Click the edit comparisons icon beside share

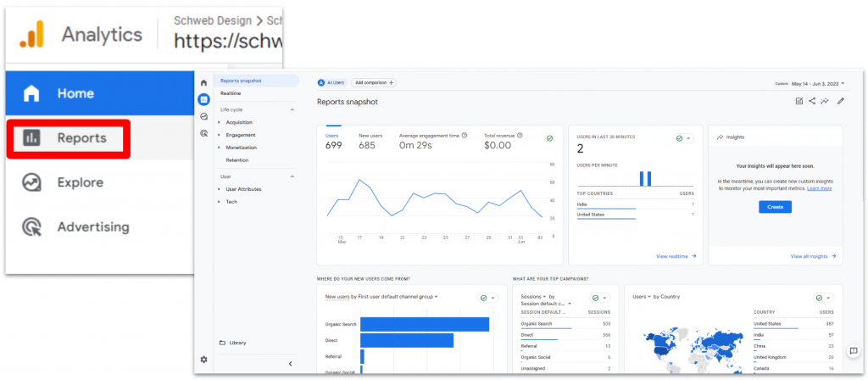pos(798,101)
